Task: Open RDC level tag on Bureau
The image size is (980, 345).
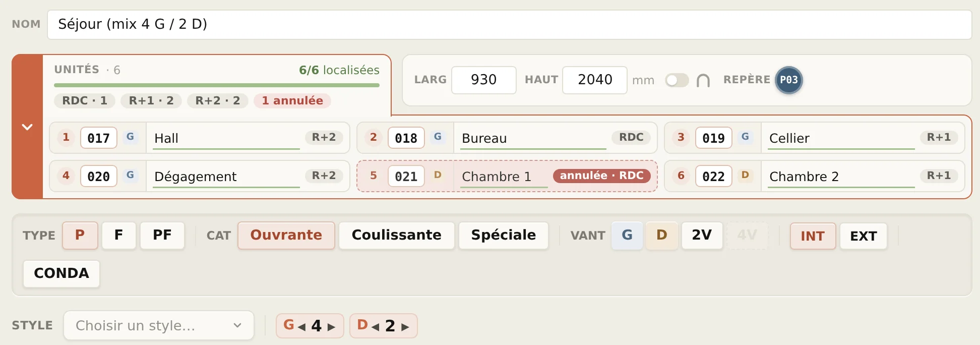Action: click(x=631, y=137)
